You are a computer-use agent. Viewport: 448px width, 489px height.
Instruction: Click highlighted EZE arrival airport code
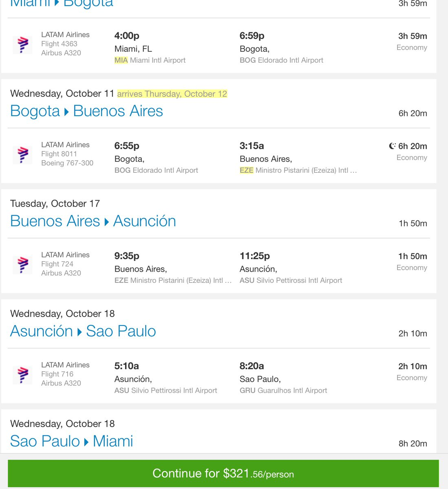pyautogui.click(x=247, y=170)
